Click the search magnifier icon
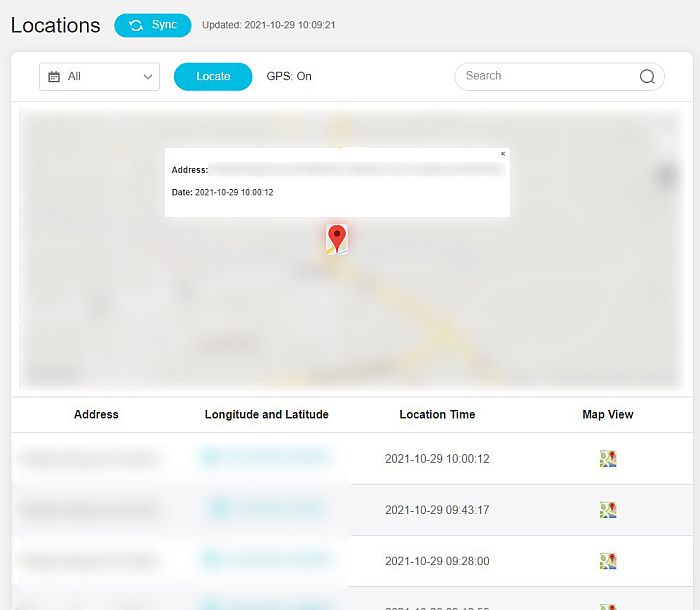700x610 pixels. pyautogui.click(x=647, y=76)
